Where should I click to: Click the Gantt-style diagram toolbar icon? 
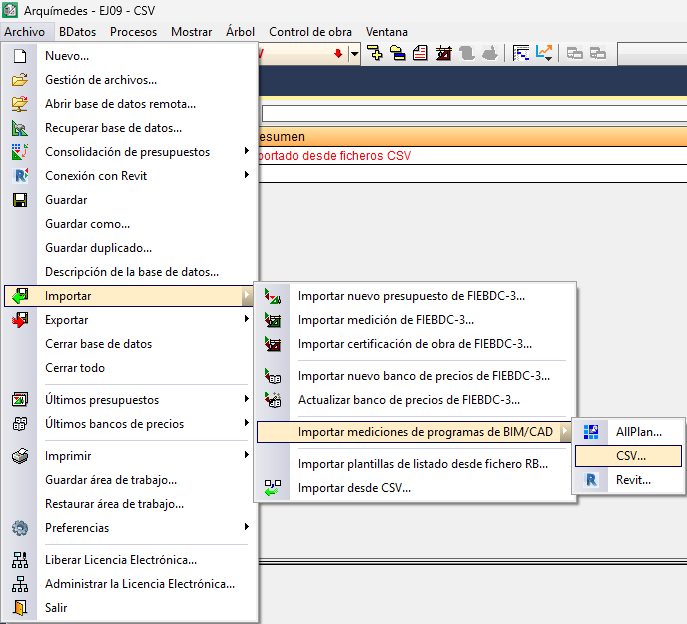[x=521, y=53]
